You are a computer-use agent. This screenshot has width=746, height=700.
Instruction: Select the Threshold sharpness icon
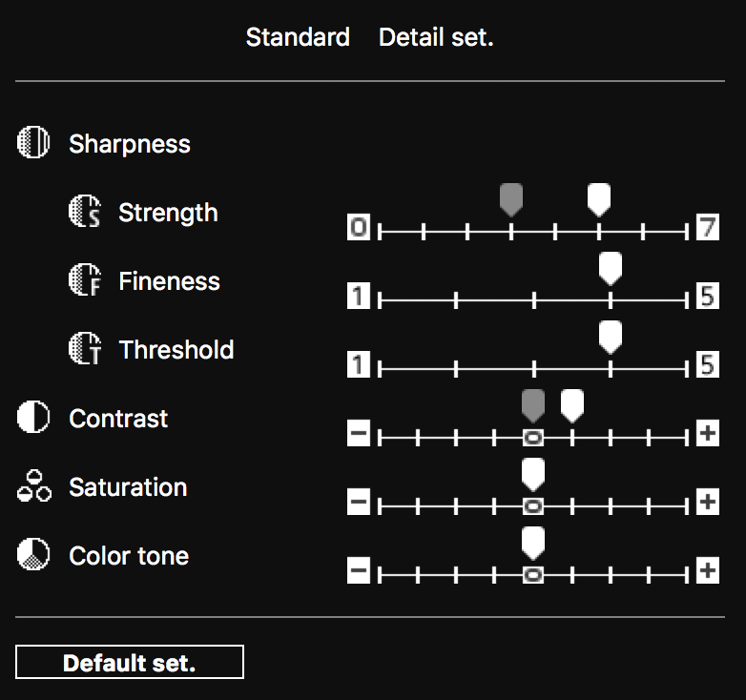point(85,348)
